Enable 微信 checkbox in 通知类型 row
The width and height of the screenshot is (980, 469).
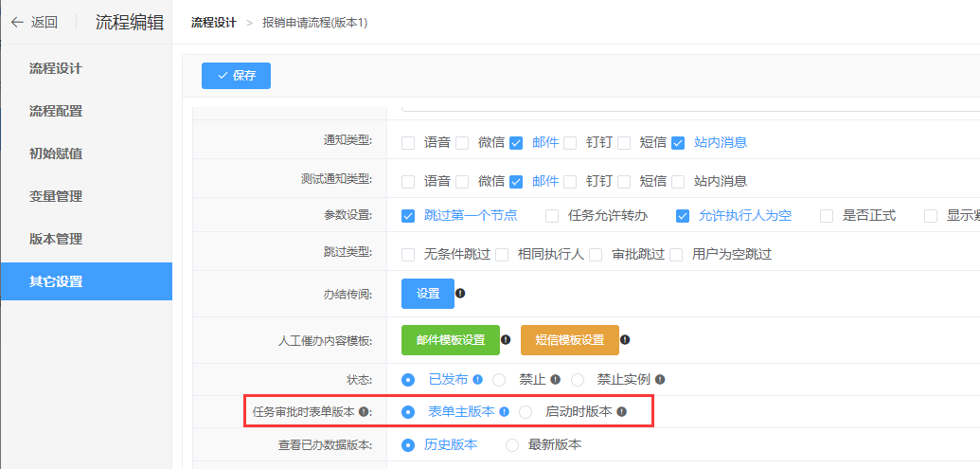(462, 143)
